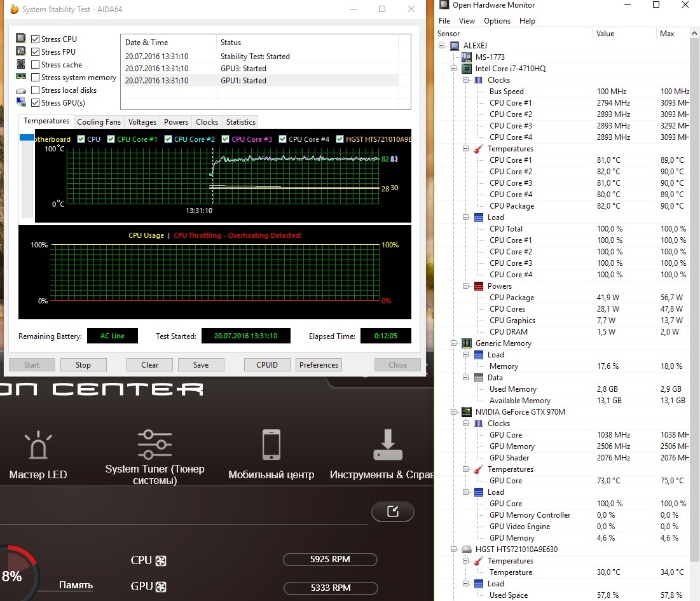Click the Generic Memory Data gray icon

click(479, 377)
